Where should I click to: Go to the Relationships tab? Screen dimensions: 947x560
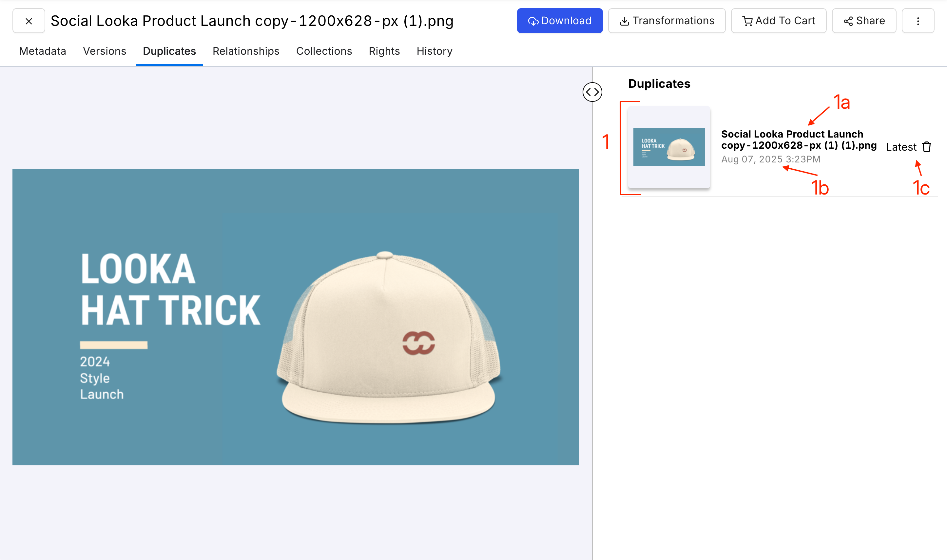pyautogui.click(x=246, y=51)
